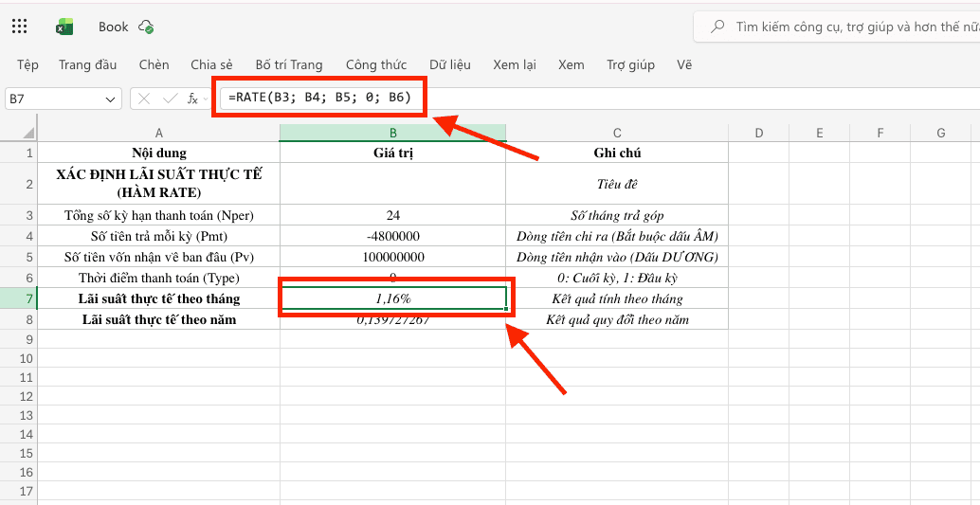
Task: Select column B header
Action: coord(392,133)
